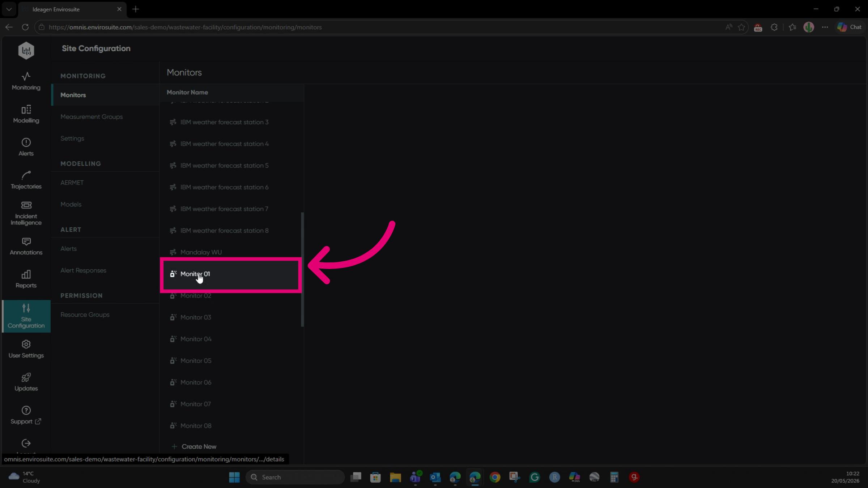868x488 pixels.
Task: Open File Explorer from the taskbar
Action: (395, 477)
